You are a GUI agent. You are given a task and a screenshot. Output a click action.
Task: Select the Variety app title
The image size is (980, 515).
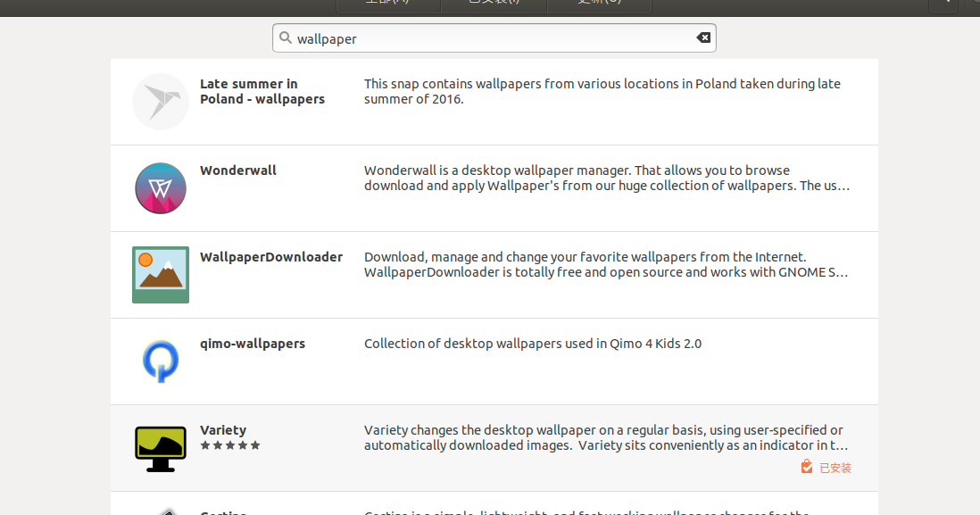click(223, 430)
